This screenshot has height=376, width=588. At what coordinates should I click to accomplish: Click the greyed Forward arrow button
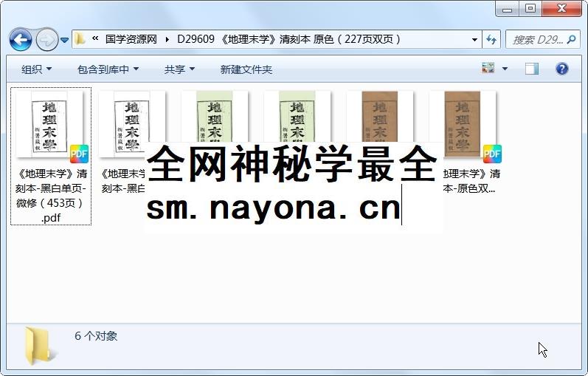coord(47,39)
